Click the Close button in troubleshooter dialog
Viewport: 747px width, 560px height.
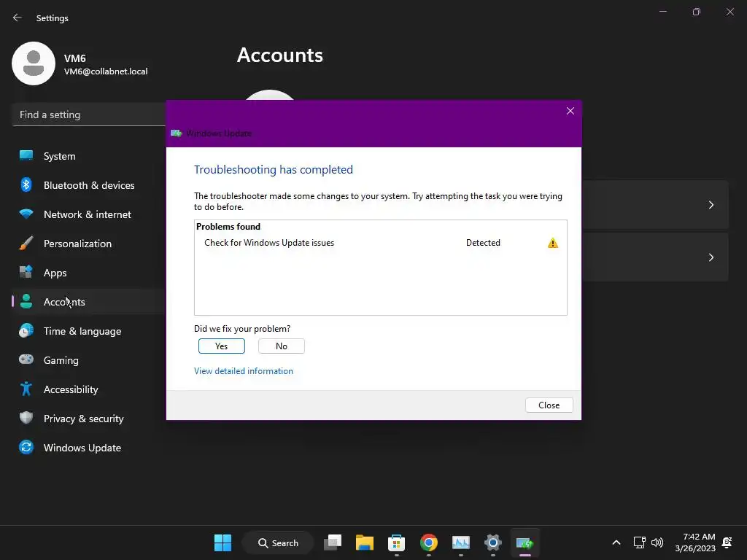[549, 405]
